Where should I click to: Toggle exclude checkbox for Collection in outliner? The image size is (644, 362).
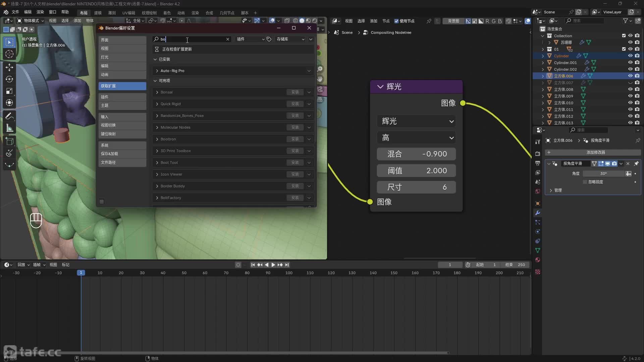point(624,36)
